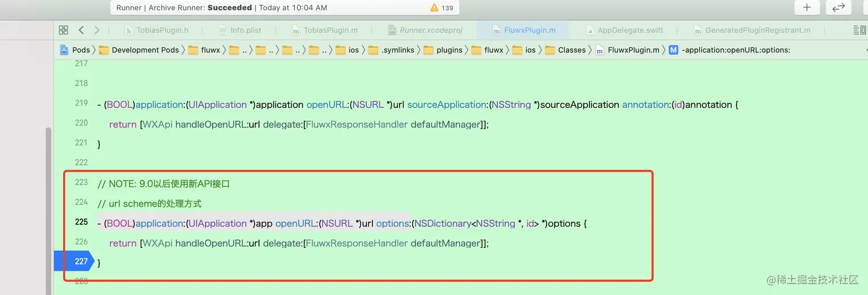
Task: Click UIApplication on line 219
Action: (x=217, y=104)
